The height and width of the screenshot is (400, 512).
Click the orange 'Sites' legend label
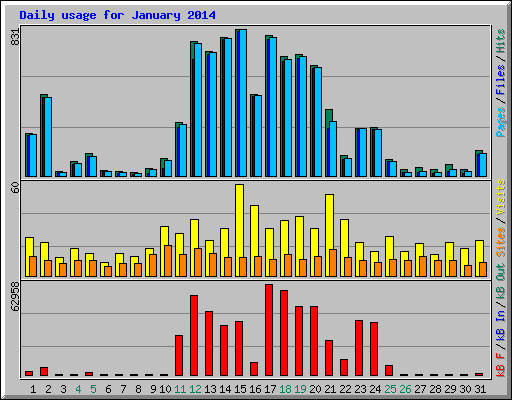click(501, 242)
